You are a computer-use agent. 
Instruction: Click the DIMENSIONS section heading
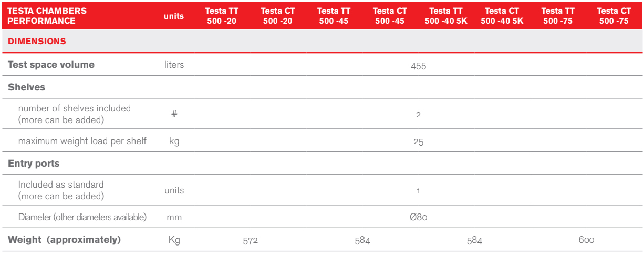[x=37, y=41]
